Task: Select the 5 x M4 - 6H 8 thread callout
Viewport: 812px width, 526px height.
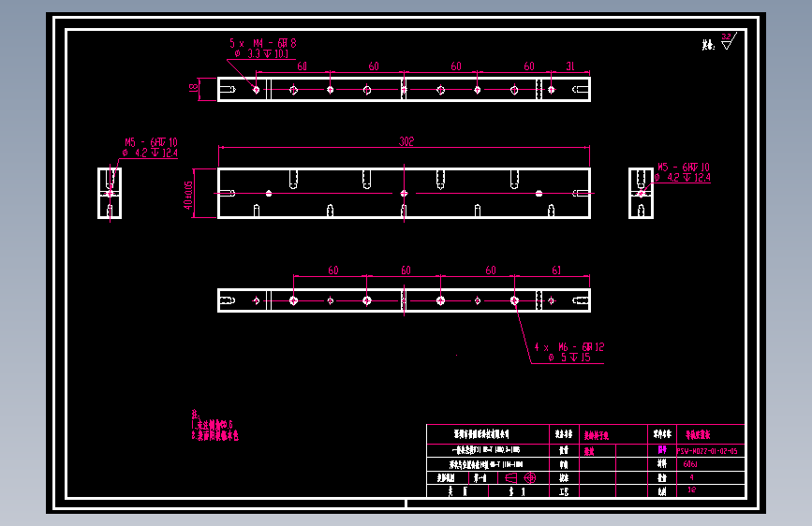Action: tap(263, 43)
